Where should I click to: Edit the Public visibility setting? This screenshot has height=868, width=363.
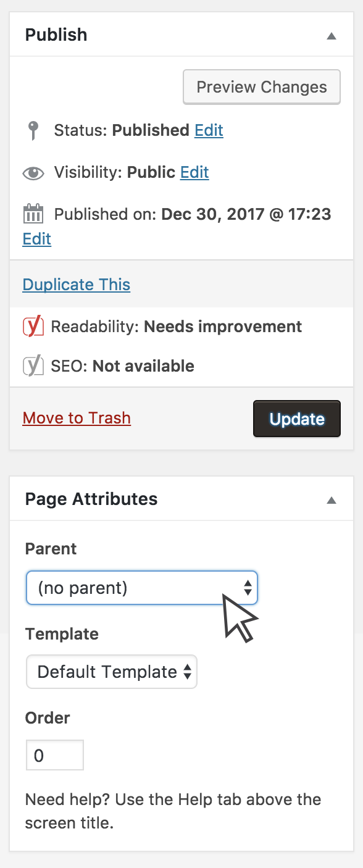(x=194, y=172)
